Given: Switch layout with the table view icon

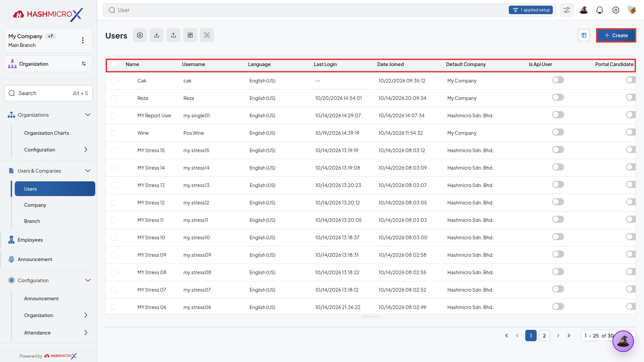Looking at the screenshot, I should (x=584, y=35).
